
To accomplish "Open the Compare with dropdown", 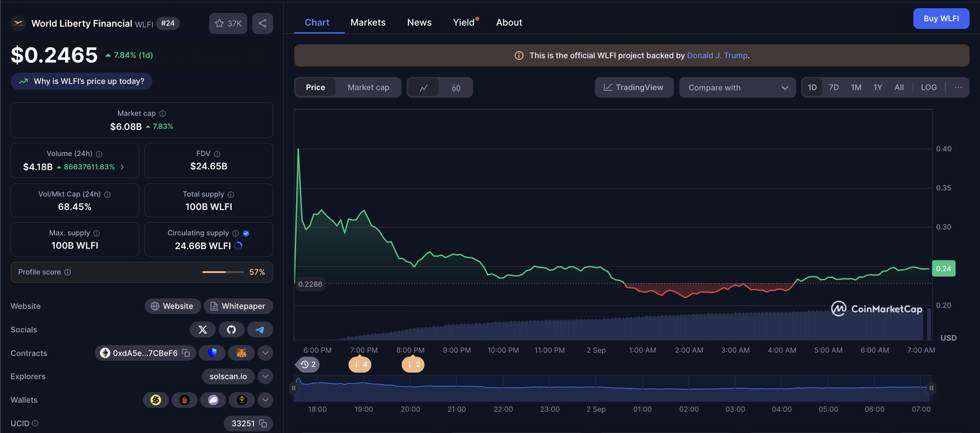I will [737, 87].
